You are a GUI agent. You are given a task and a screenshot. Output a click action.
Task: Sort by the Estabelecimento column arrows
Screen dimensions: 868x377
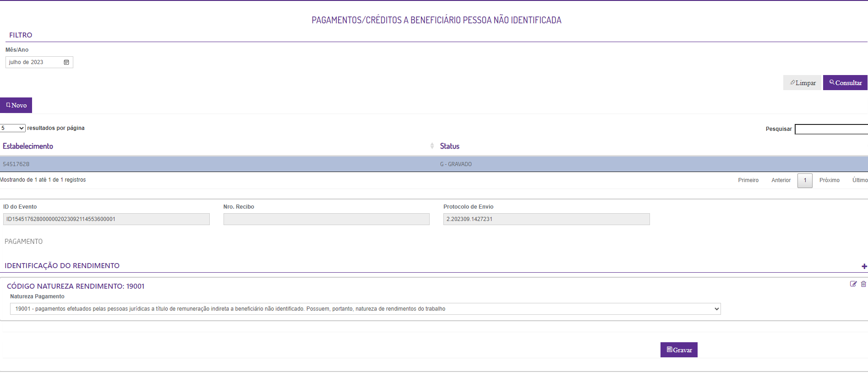(x=432, y=146)
